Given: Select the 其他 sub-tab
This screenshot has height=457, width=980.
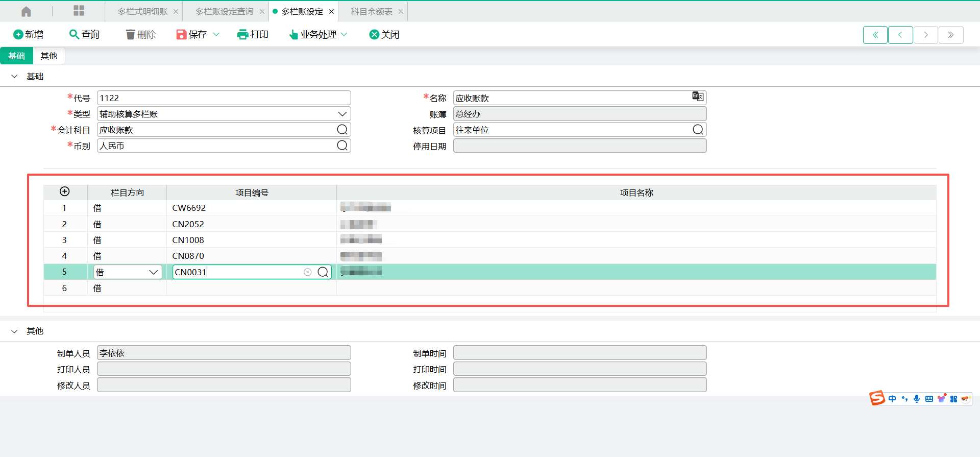Looking at the screenshot, I should 49,56.
